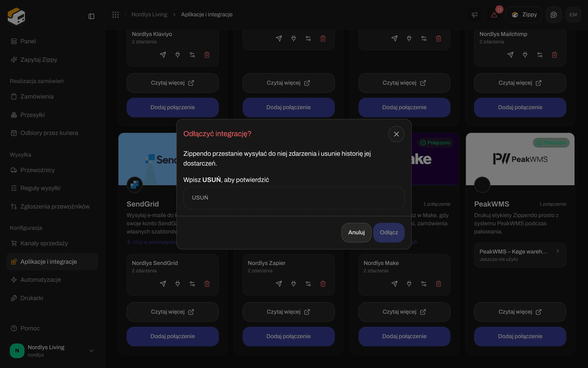Open settings sliders for Nordlys Mailchimp

(540, 55)
